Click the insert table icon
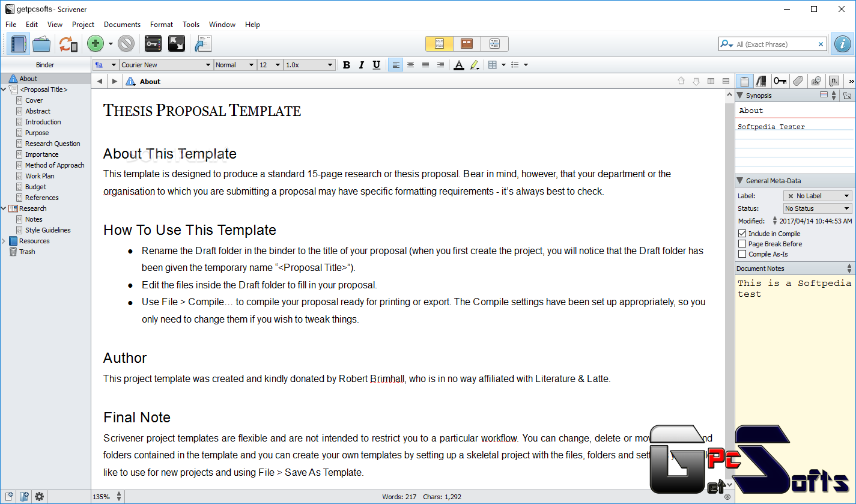856x504 pixels. [493, 65]
